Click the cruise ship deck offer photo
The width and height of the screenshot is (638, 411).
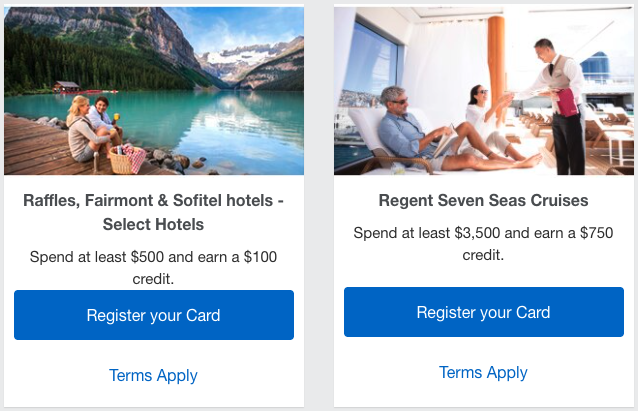tap(483, 90)
